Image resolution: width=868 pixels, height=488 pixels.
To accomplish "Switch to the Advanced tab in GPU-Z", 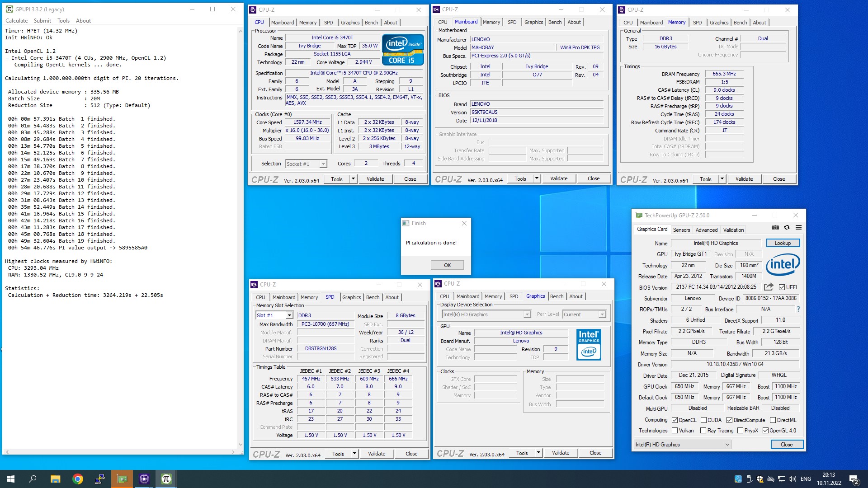I will 707,230.
